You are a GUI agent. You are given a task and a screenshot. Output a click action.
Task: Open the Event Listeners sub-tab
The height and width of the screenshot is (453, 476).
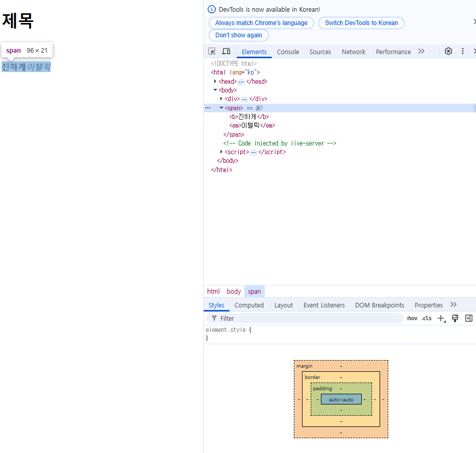324,305
